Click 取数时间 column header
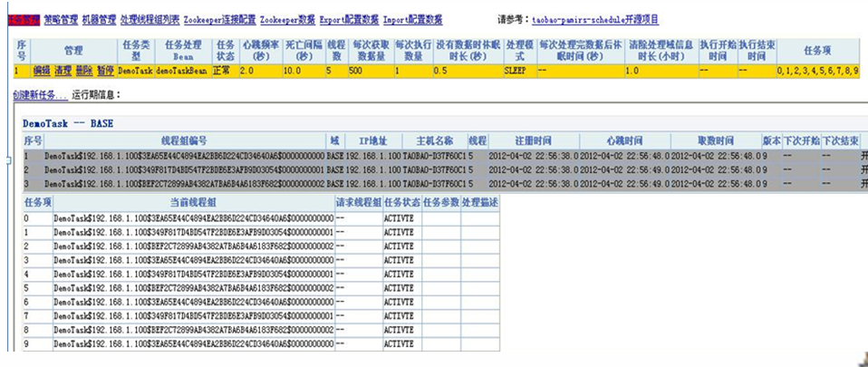Screen dimensions: 868x367 (717, 140)
